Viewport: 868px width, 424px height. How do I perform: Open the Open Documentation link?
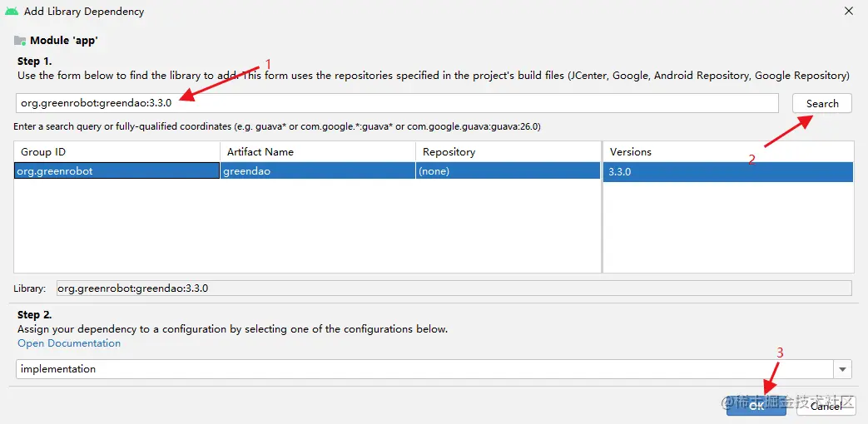tap(69, 343)
